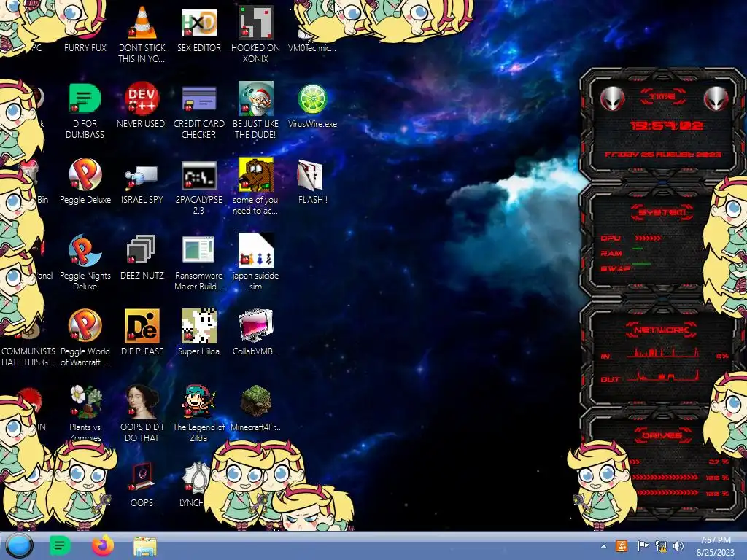This screenshot has width=747, height=560.
Task: Open the clock showing 7:57 PM
Action: click(x=715, y=545)
